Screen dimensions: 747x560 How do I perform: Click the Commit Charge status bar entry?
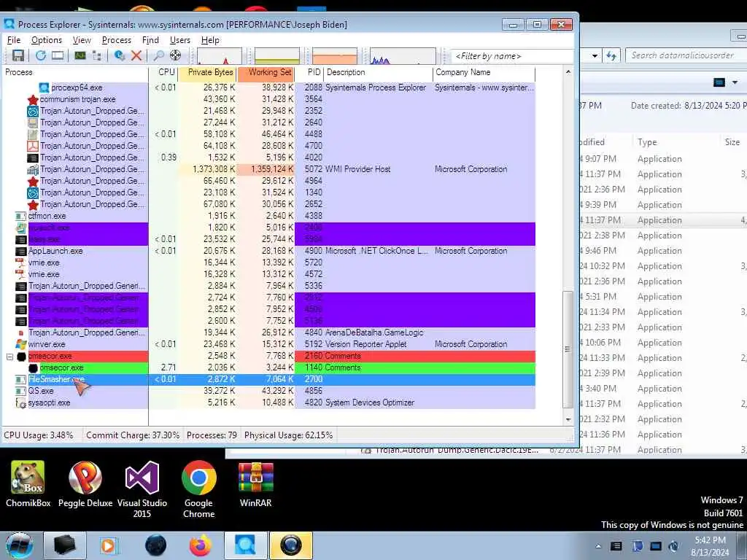pos(133,435)
